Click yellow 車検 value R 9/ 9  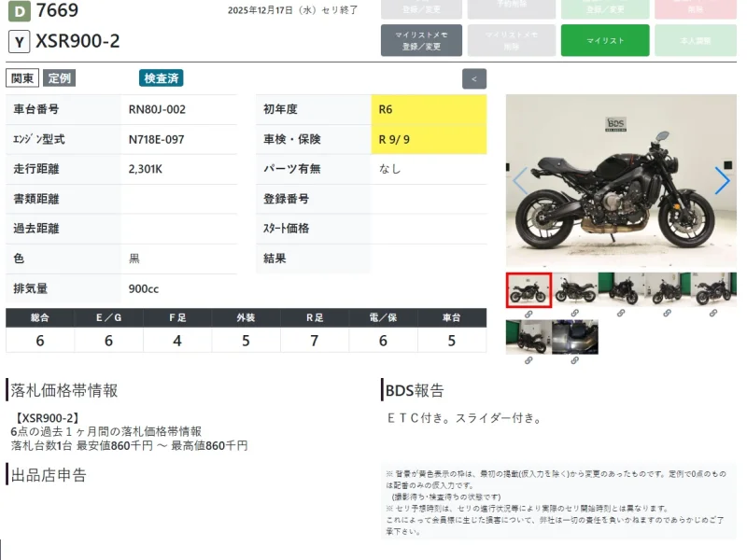click(x=429, y=139)
